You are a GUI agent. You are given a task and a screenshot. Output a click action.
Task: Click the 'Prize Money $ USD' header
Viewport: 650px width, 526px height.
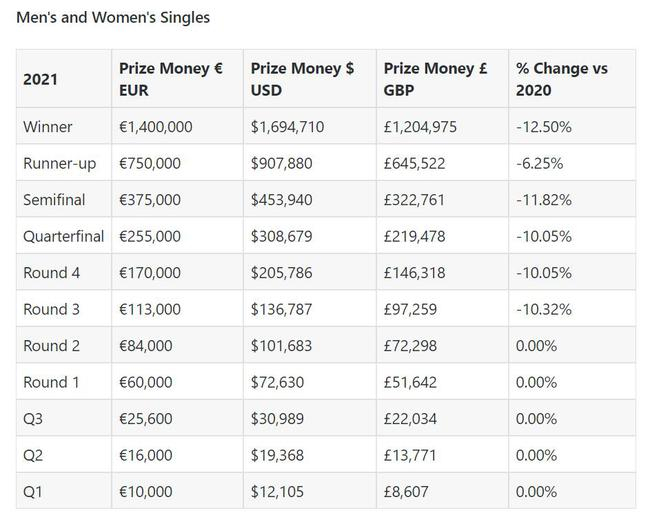[x=302, y=79]
